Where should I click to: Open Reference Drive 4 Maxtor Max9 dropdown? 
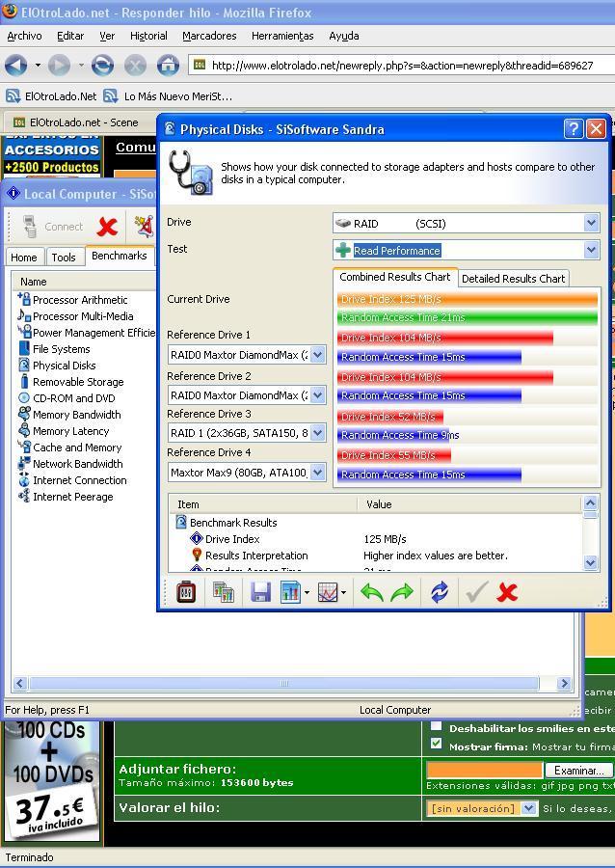click(x=317, y=473)
